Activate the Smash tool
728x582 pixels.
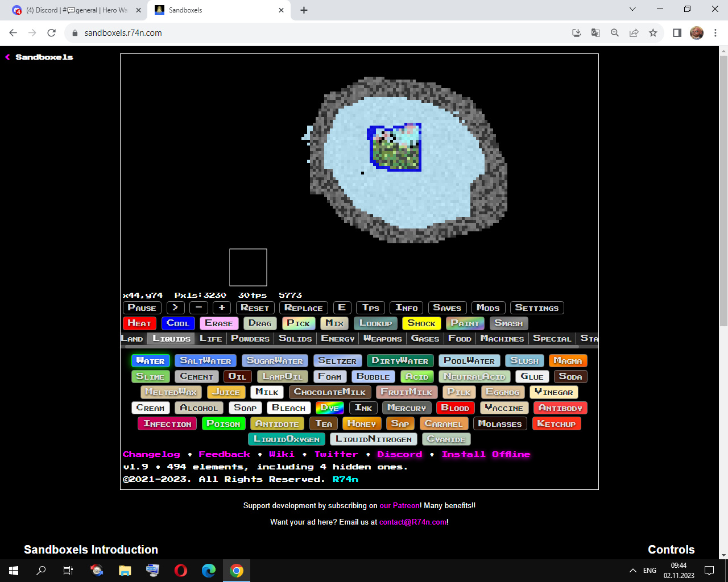tap(508, 323)
